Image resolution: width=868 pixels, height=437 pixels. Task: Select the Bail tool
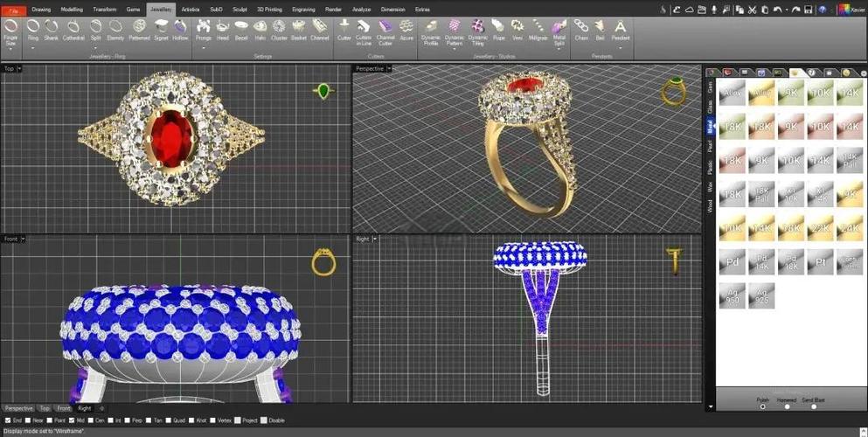pos(600,30)
